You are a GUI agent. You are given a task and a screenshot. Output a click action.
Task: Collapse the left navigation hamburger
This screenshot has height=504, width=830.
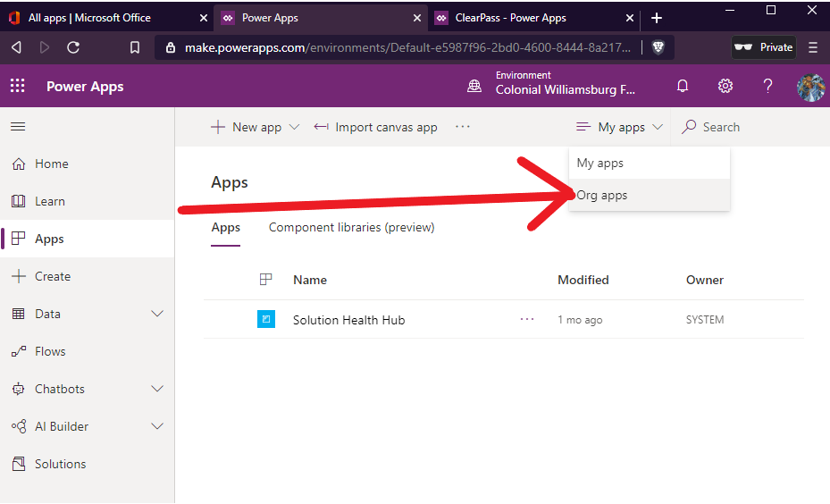point(18,127)
